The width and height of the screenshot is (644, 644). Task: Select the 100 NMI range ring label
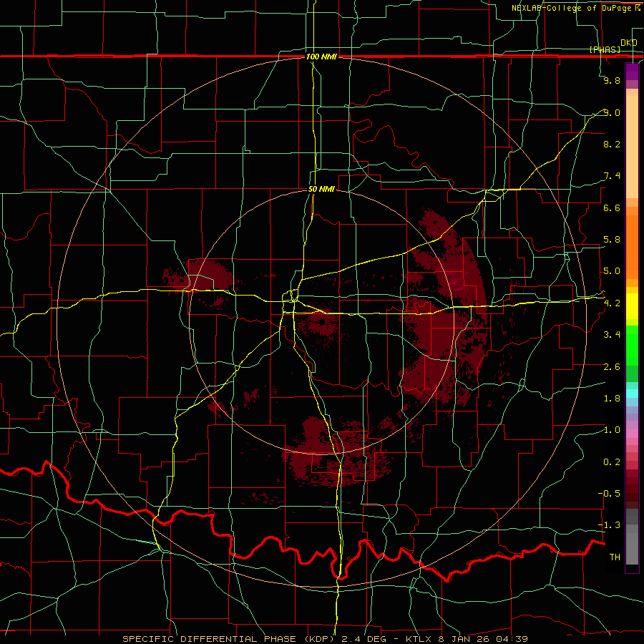tap(321, 57)
